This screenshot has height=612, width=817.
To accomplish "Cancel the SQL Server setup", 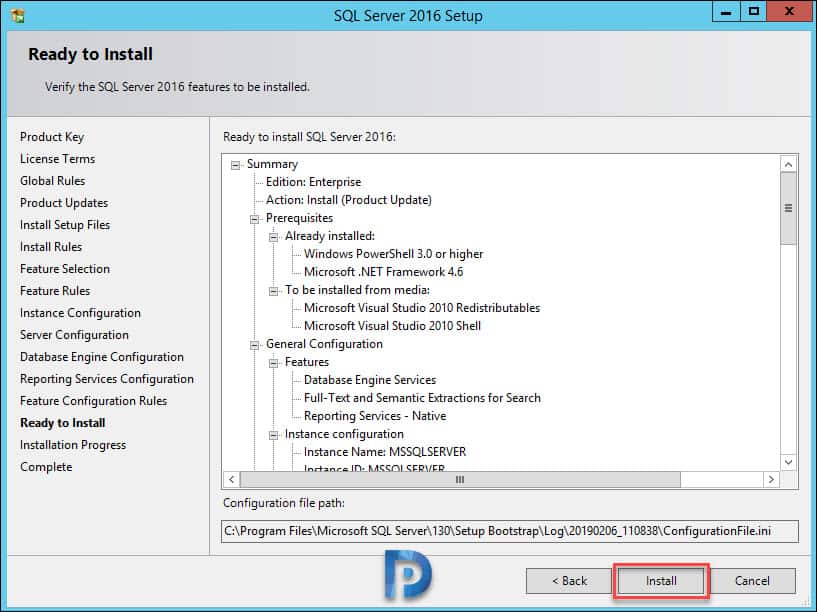I will (752, 581).
